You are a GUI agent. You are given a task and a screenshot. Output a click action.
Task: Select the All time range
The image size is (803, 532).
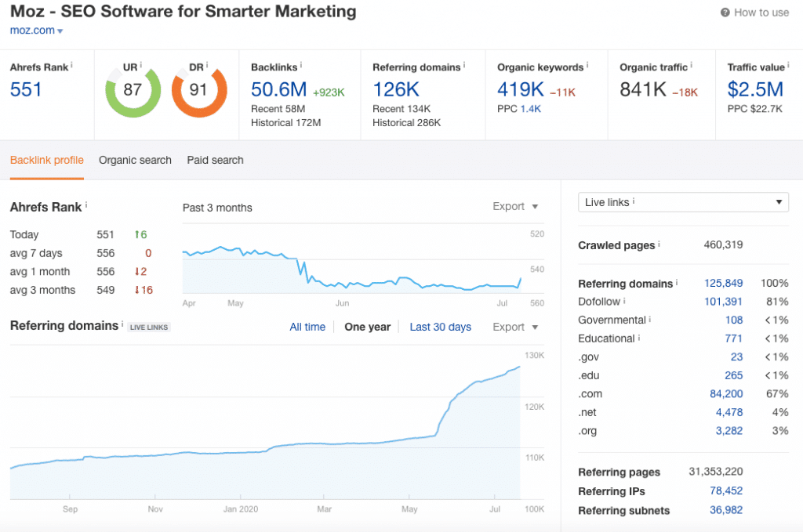click(x=307, y=327)
